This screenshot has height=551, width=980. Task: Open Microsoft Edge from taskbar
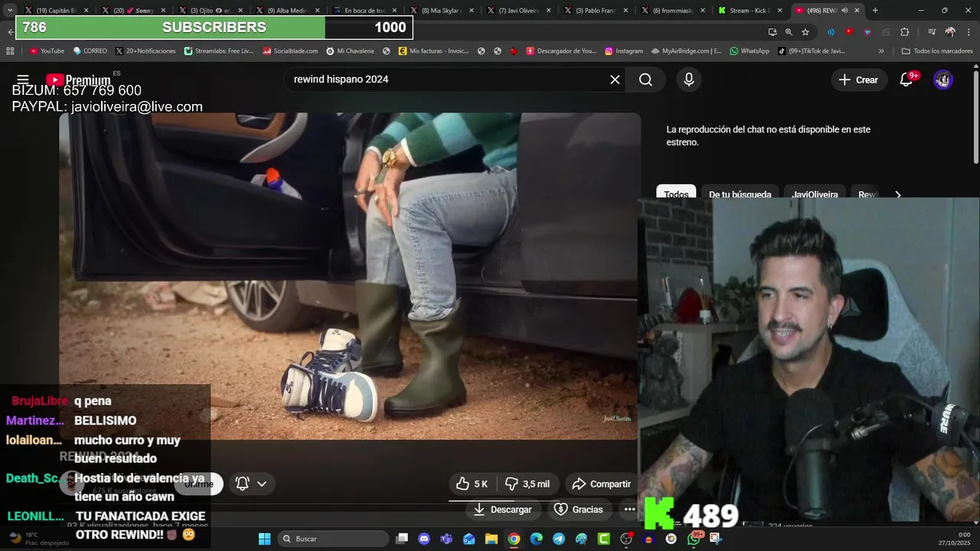[537, 539]
